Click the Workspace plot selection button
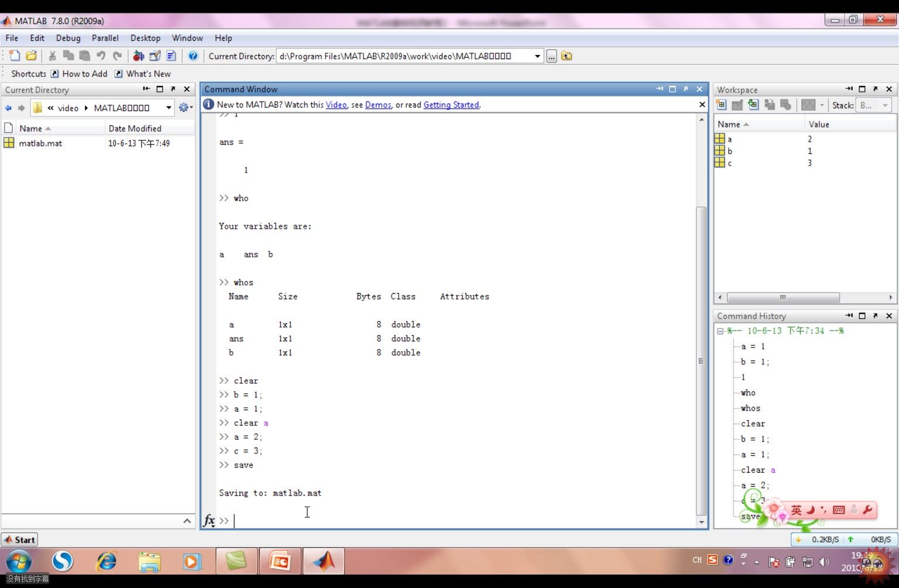The height and width of the screenshot is (588, 899). [808, 105]
